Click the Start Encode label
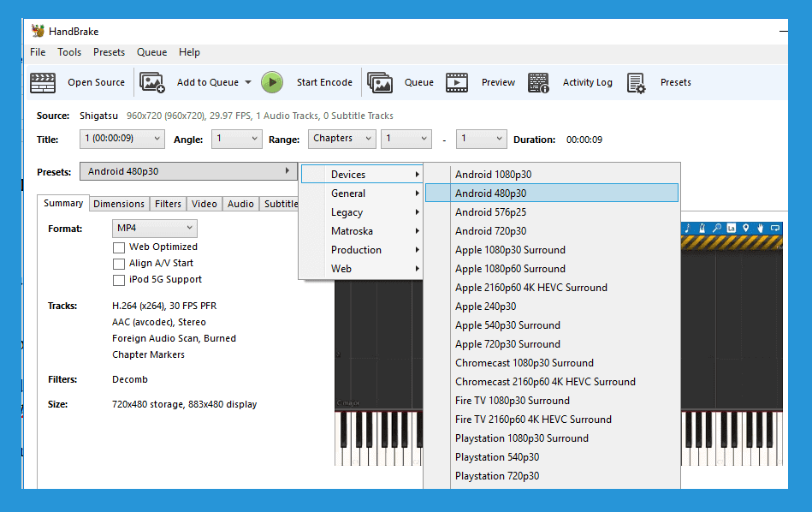 (x=324, y=82)
